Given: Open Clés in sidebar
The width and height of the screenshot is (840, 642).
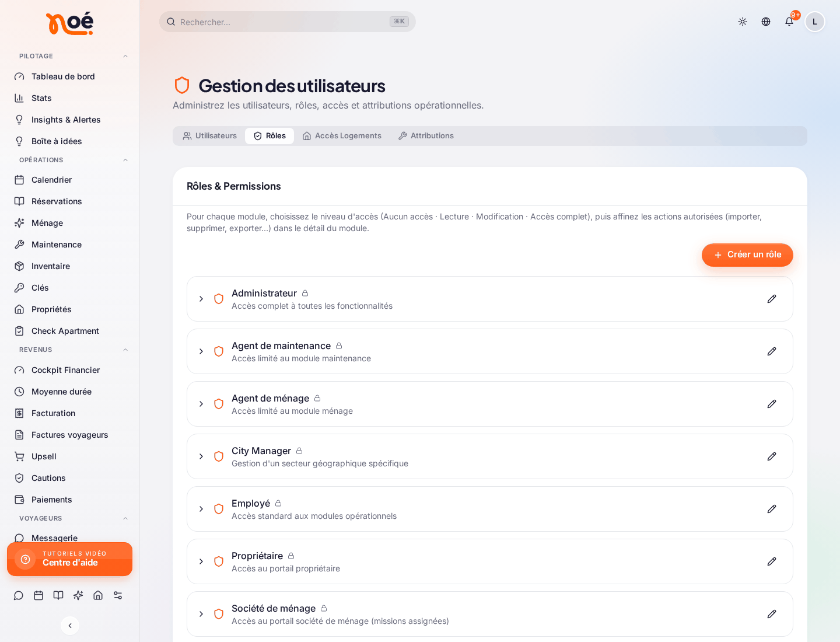Looking at the screenshot, I should [70, 288].
